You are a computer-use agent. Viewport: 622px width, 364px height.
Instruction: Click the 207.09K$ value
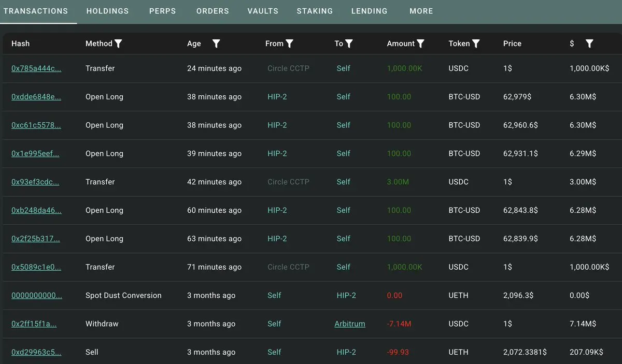586,353
